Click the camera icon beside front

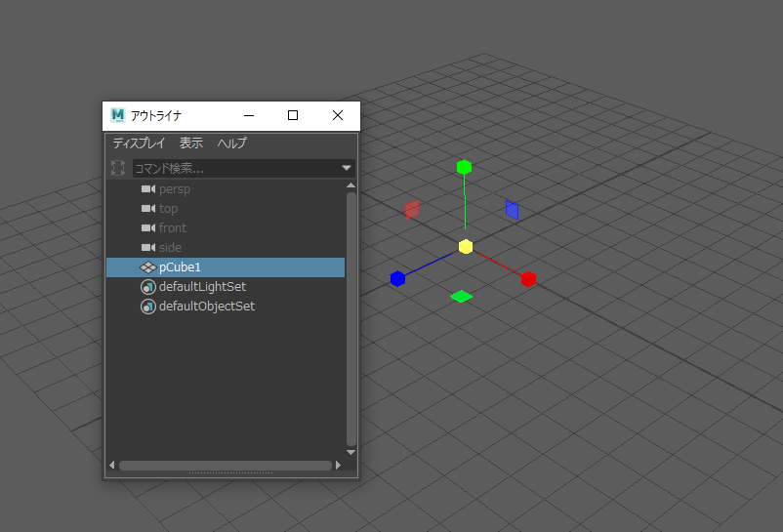tap(148, 228)
